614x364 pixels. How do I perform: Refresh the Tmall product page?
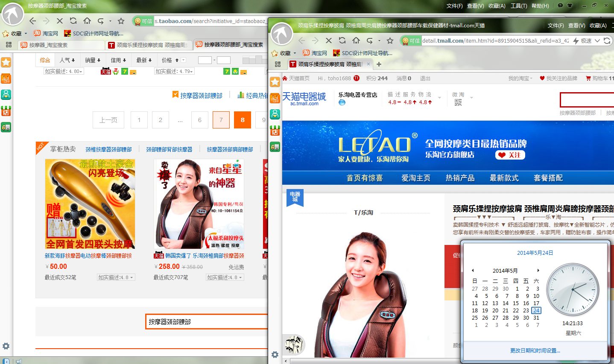click(x=342, y=41)
